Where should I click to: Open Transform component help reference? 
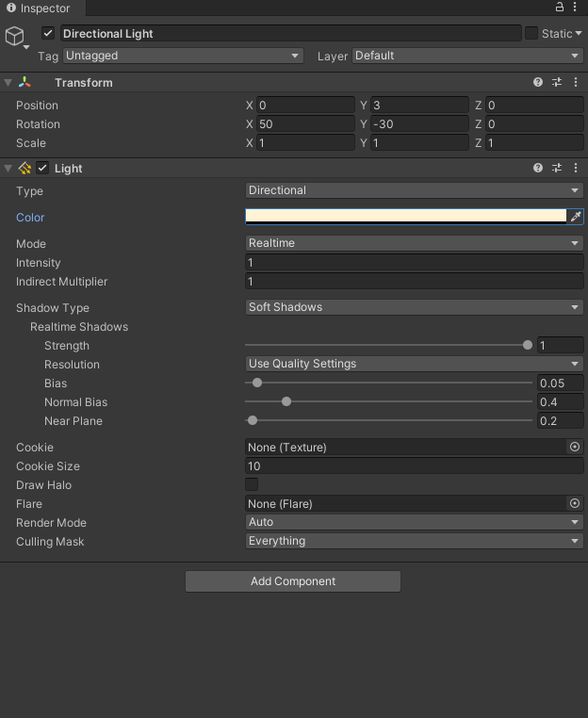(538, 82)
